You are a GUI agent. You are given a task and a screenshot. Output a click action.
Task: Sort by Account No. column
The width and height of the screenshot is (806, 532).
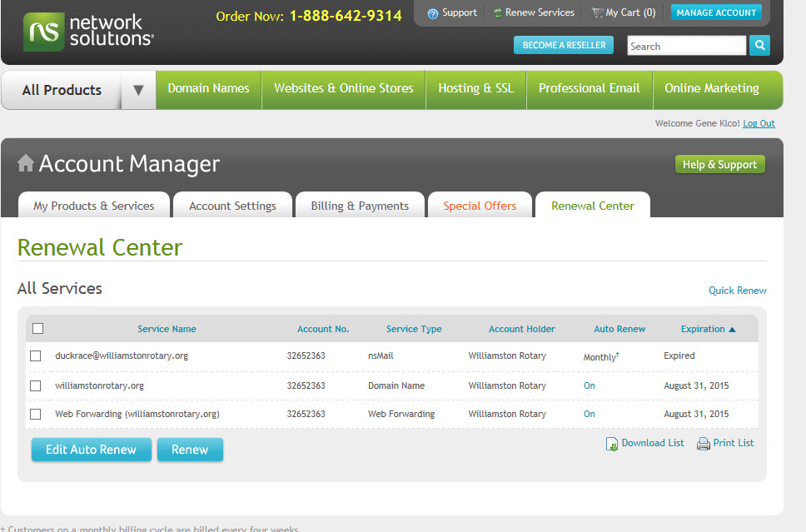coord(323,329)
